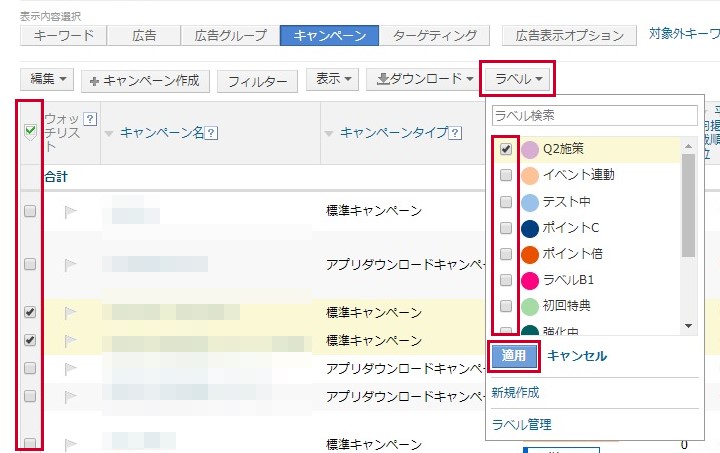Image resolution: width=720 pixels, height=453 pixels.
Task: Click the orange ポイント倍 color swatch
Action: [530, 254]
